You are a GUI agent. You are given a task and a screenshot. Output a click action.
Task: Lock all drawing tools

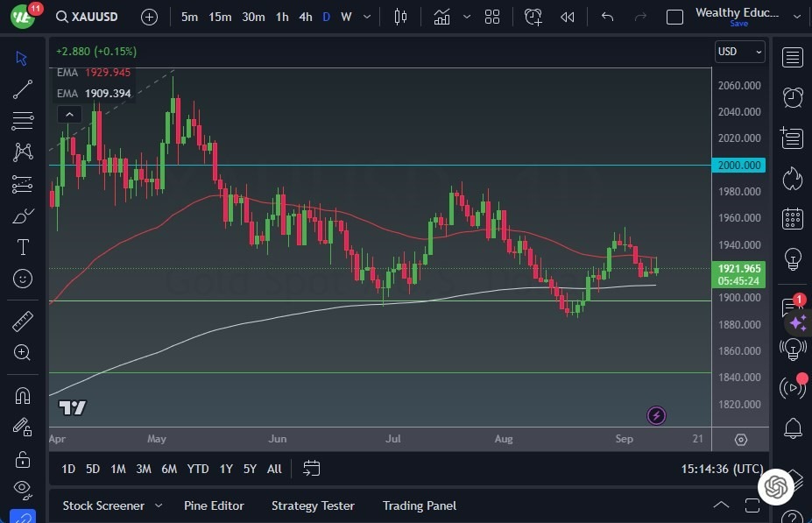pyautogui.click(x=22, y=458)
